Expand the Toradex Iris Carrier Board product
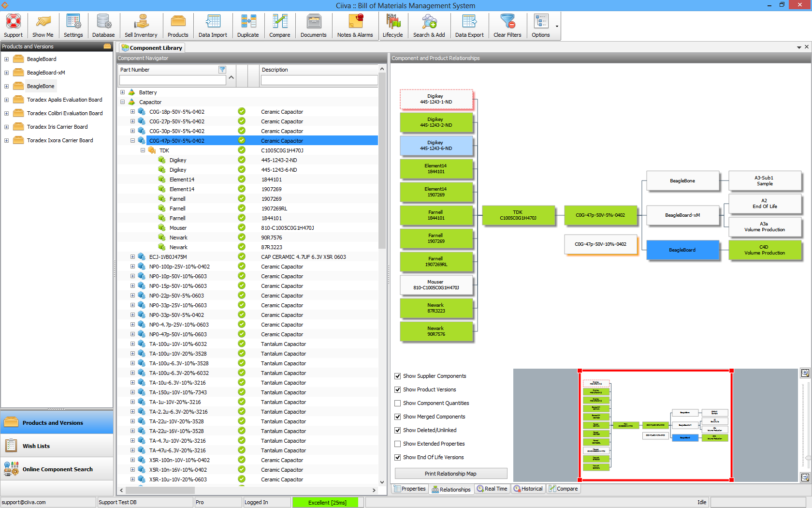This screenshot has height=508, width=812. pos(6,127)
